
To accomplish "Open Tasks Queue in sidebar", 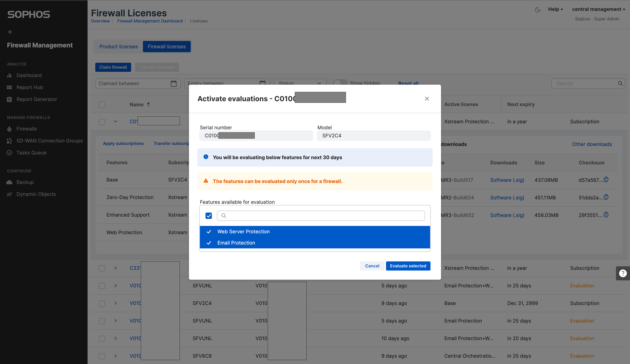I will coord(31,153).
